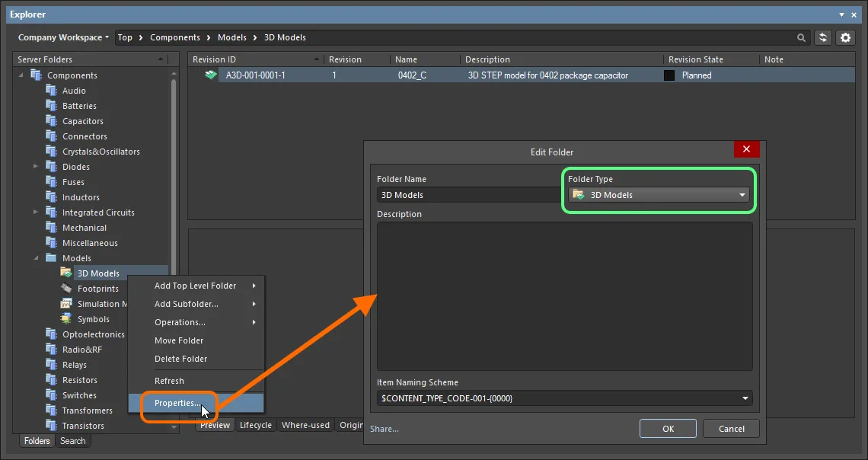This screenshot has height=460, width=868.
Task: Click the Share... link in dialog
Action: click(385, 429)
